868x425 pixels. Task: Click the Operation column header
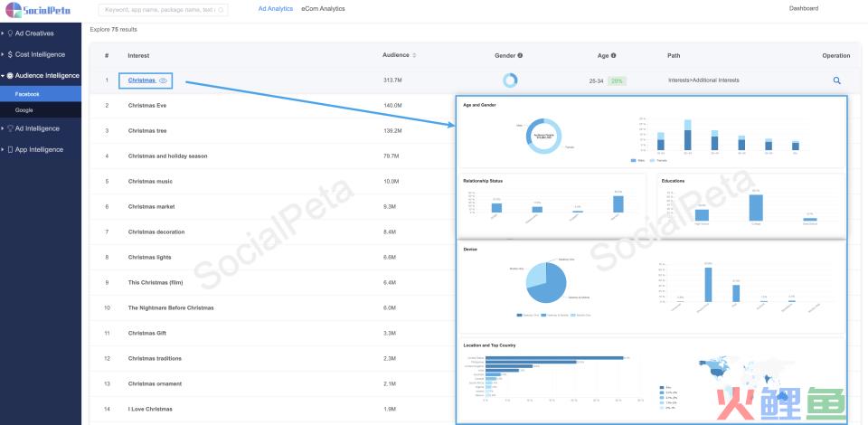[835, 55]
